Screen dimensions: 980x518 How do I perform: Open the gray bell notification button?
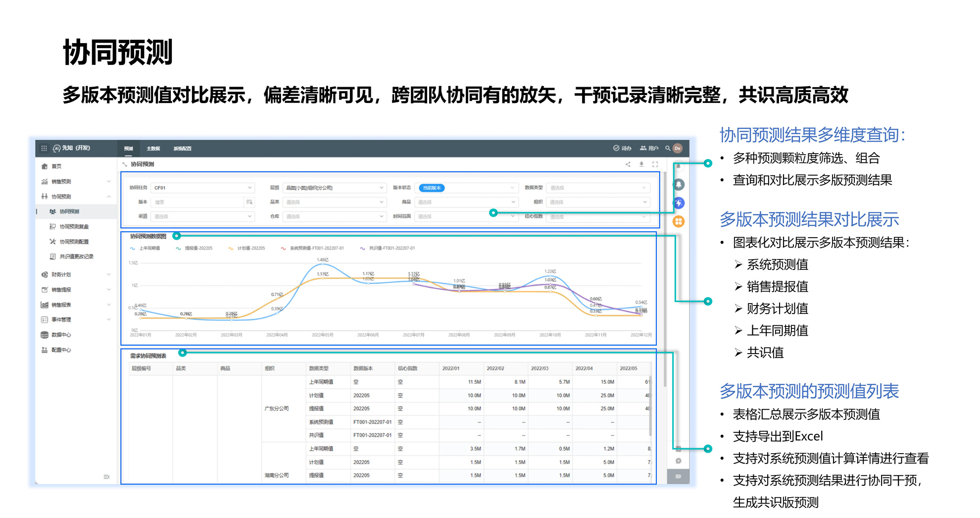[679, 185]
